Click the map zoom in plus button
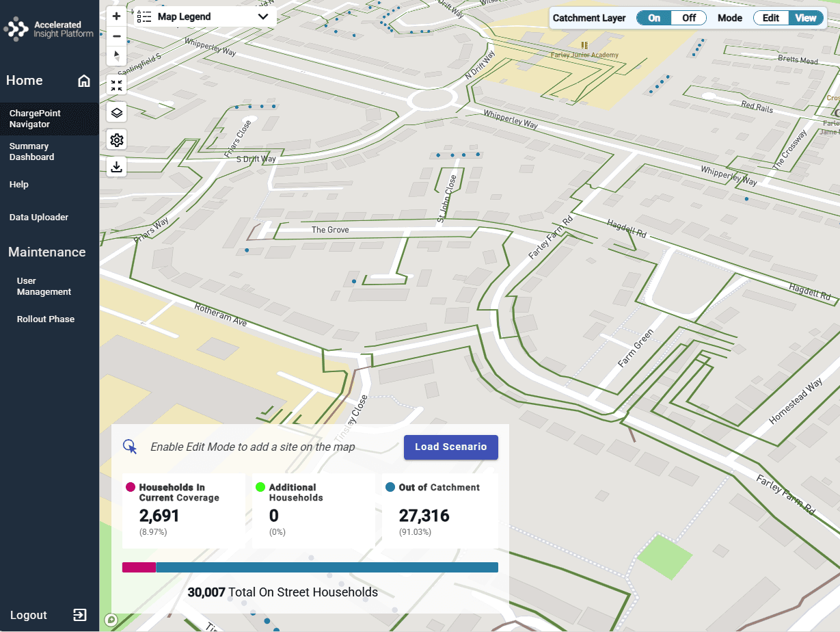This screenshot has width=840, height=632. (x=117, y=16)
